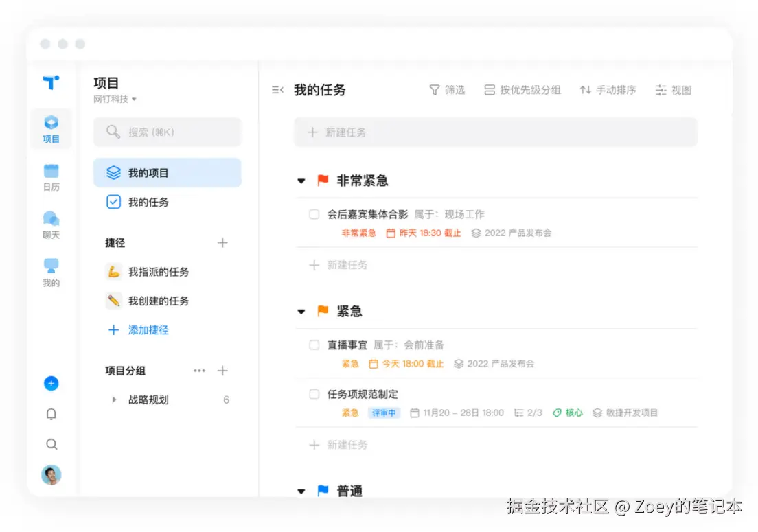Expand the 战略规划 group
The image size is (758, 532).
[x=114, y=400]
